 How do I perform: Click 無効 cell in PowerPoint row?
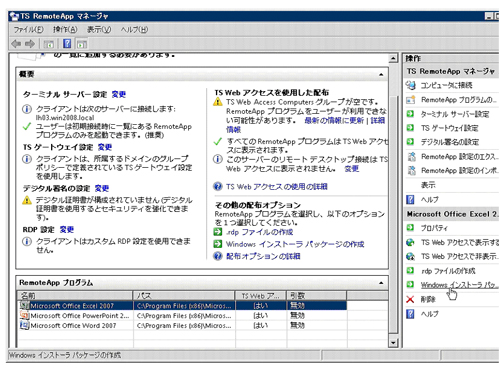(297, 315)
